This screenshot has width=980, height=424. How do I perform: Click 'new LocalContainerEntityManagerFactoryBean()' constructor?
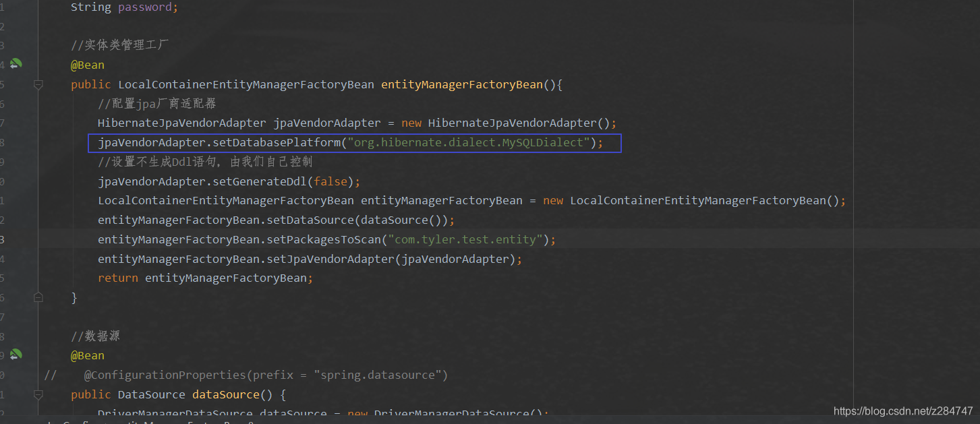tap(691, 201)
